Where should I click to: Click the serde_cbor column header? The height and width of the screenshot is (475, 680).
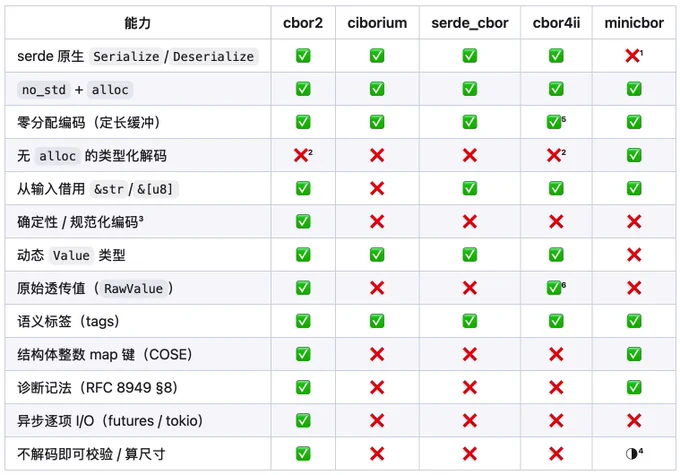click(x=470, y=23)
